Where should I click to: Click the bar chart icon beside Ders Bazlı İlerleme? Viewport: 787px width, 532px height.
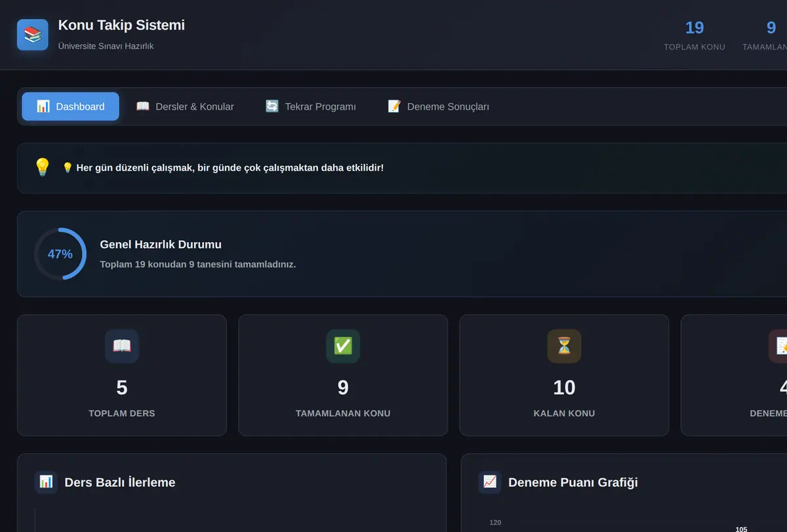(46, 482)
